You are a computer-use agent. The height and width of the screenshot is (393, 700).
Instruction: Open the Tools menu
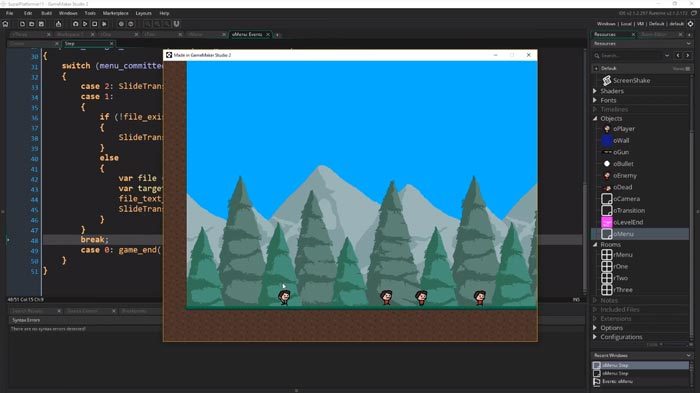[90, 13]
